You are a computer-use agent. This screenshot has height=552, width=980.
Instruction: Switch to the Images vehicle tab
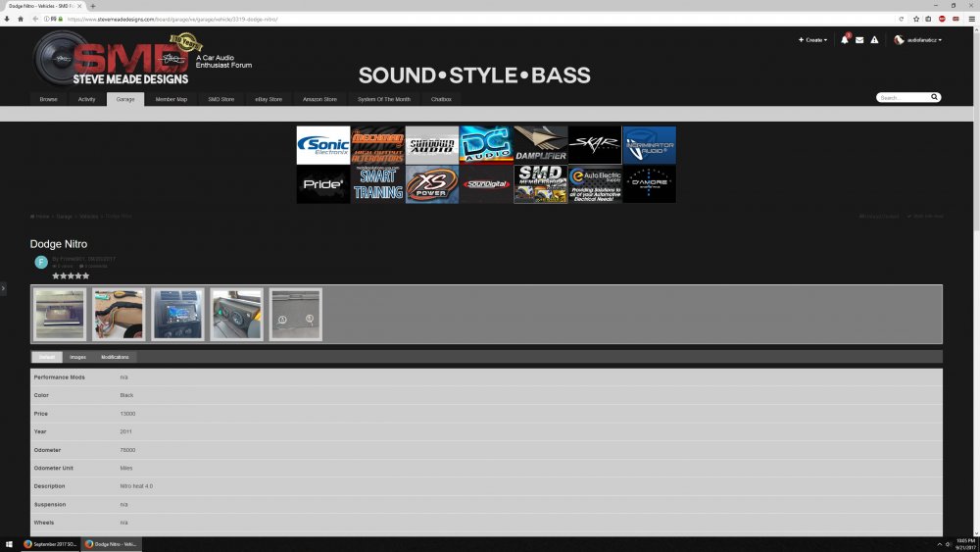pyautogui.click(x=78, y=357)
